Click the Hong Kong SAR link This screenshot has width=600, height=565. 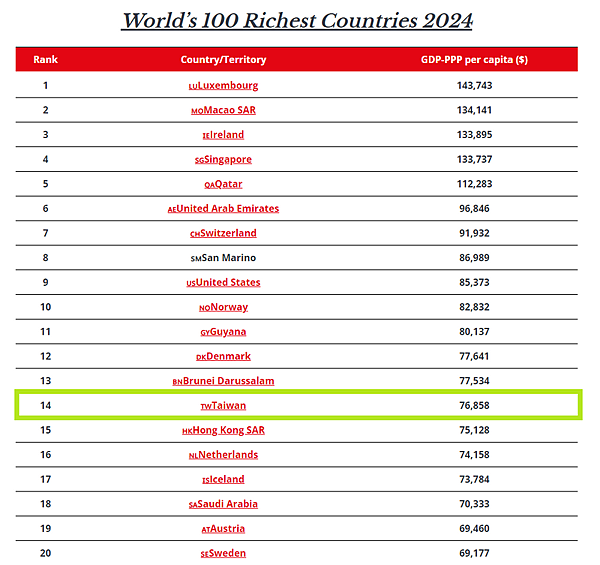228,430
